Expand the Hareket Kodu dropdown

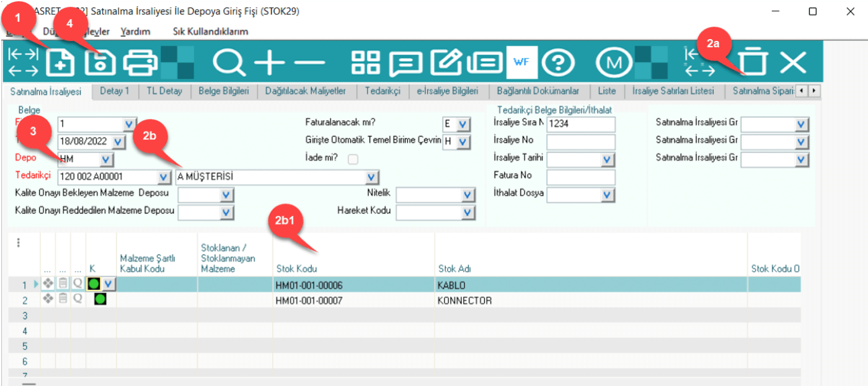(468, 213)
